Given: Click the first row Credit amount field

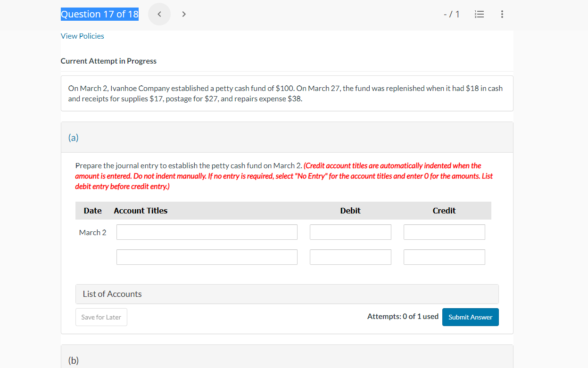Looking at the screenshot, I should [444, 232].
